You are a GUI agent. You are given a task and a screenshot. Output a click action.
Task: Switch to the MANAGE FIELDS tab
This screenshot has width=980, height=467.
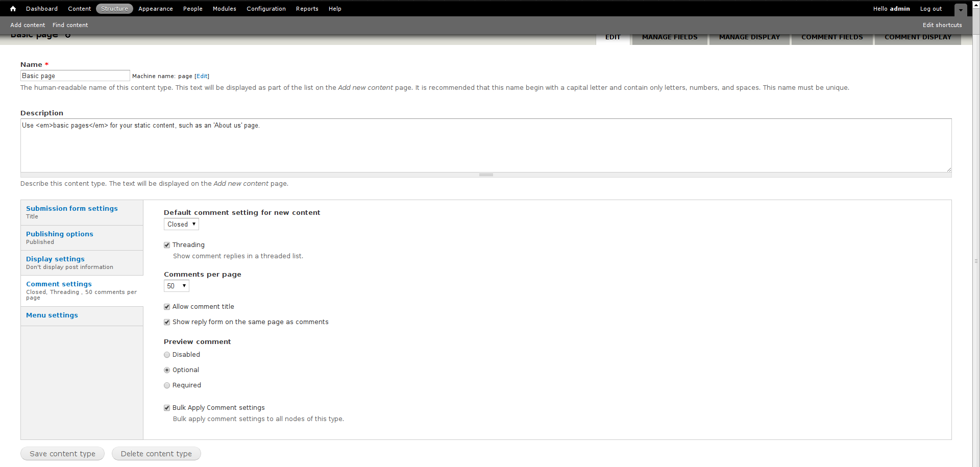(x=669, y=37)
